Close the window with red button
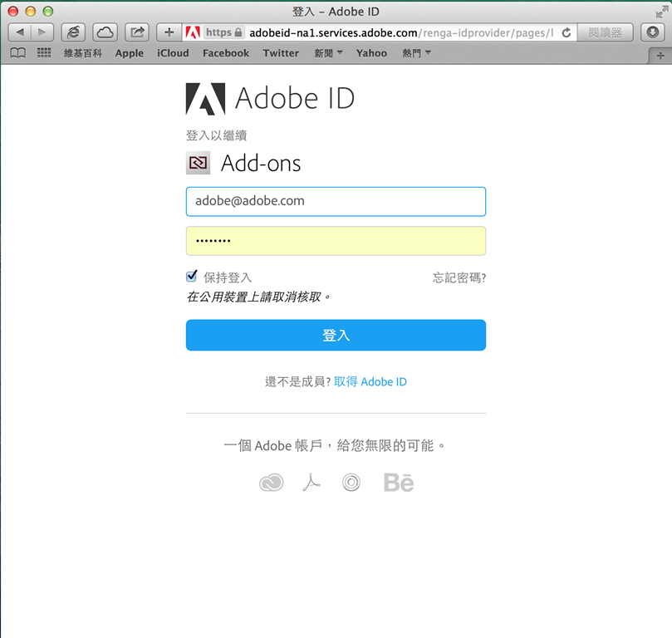Screen dimensions: 672x638 point(13,11)
